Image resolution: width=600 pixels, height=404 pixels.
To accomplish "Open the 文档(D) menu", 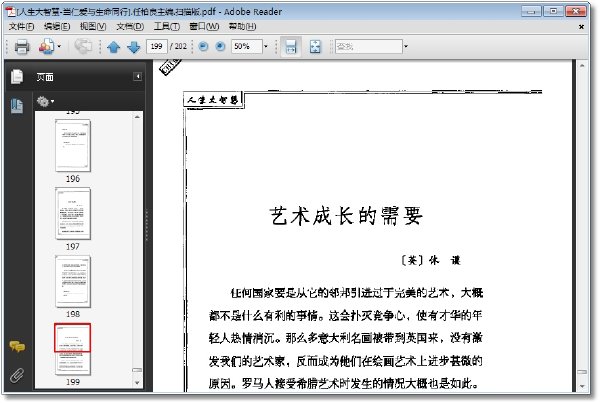I will click(x=130, y=26).
